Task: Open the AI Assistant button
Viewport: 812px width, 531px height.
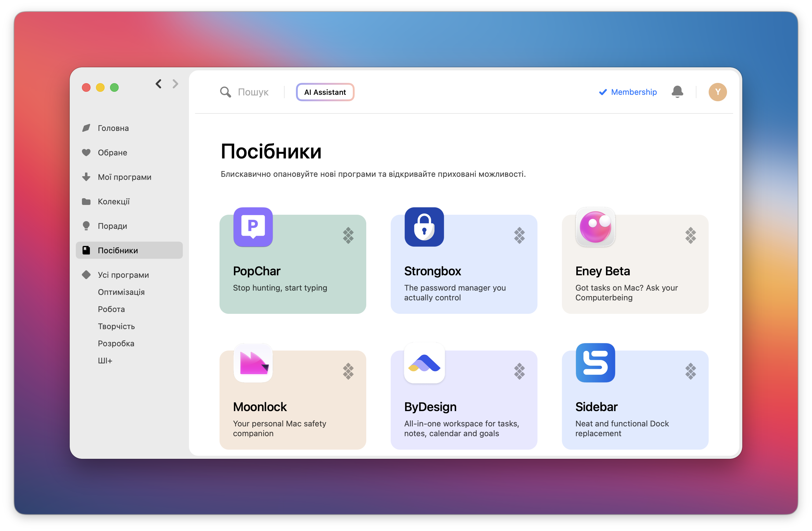Action: [x=325, y=92]
